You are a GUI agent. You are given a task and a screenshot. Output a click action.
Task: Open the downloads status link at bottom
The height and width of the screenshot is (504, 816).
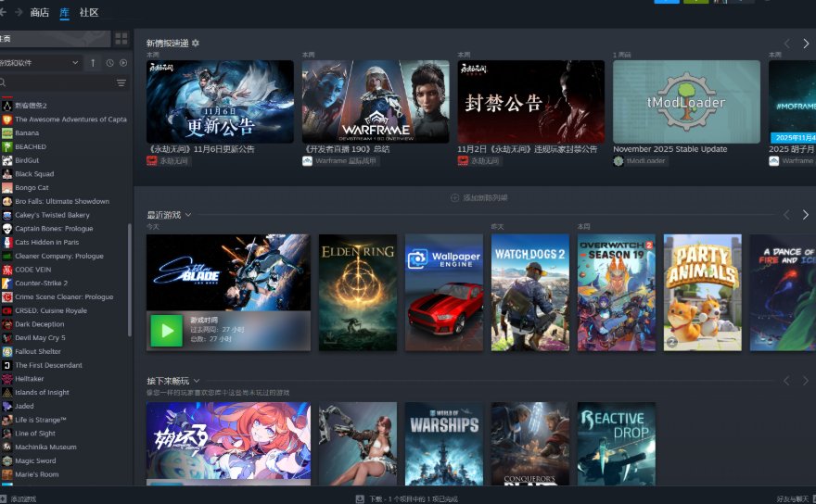tap(404, 498)
